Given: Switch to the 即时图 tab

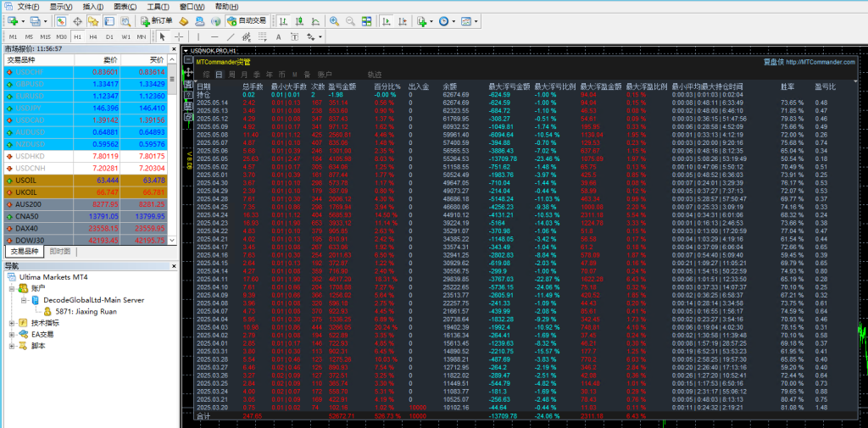Looking at the screenshot, I should point(60,252).
